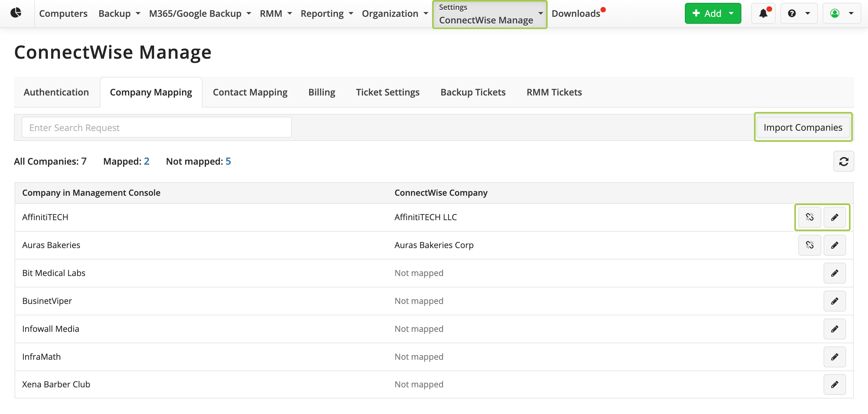Select Auras Bakeries Corp cell
Image resolution: width=868 pixels, height=414 pixels.
(434, 245)
